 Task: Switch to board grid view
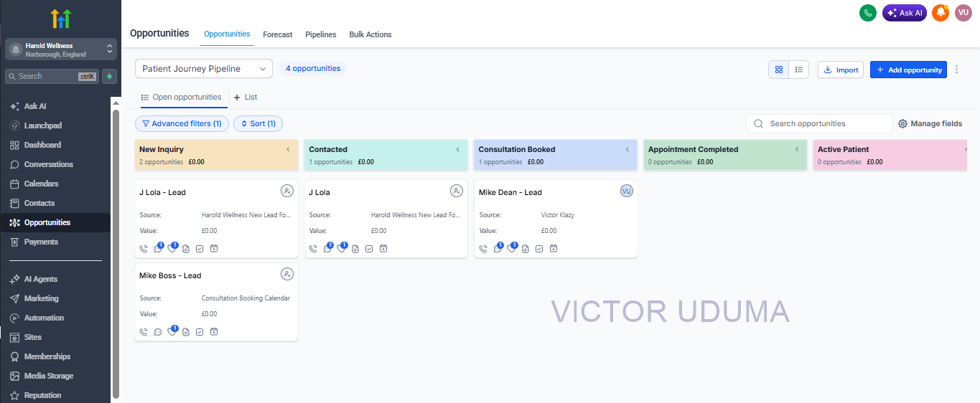click(x=779, y=70)
